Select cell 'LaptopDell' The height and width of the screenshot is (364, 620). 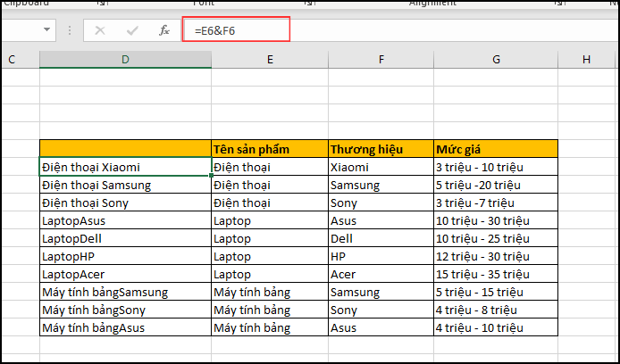[x=125, y=238]
